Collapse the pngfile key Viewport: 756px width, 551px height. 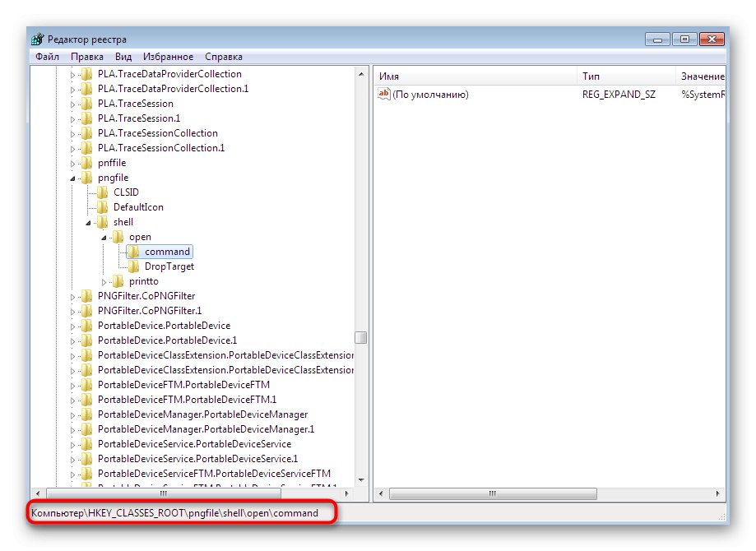[x=72, y=178]
